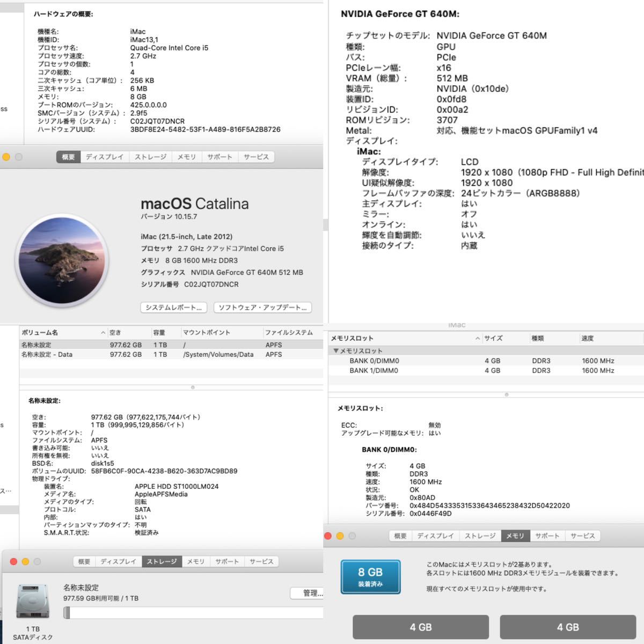Click the APPLE HDD ST1000LM024 device name

pos(177,486)
